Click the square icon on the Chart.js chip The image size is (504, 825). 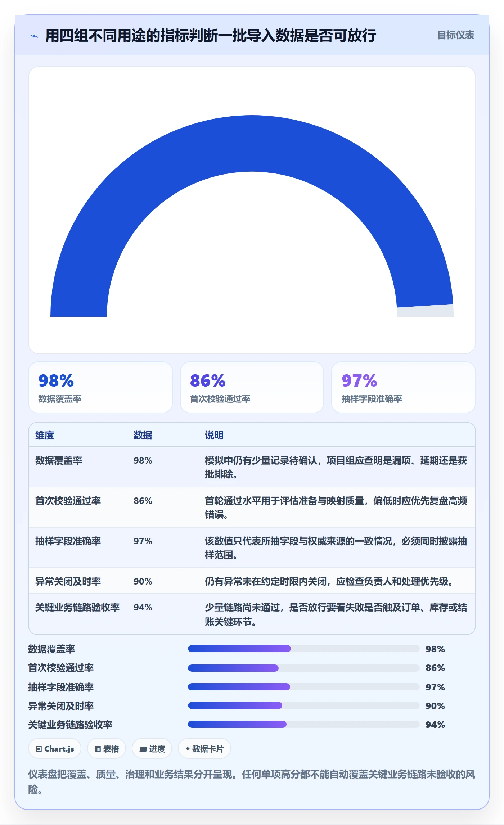pos(39,749)
